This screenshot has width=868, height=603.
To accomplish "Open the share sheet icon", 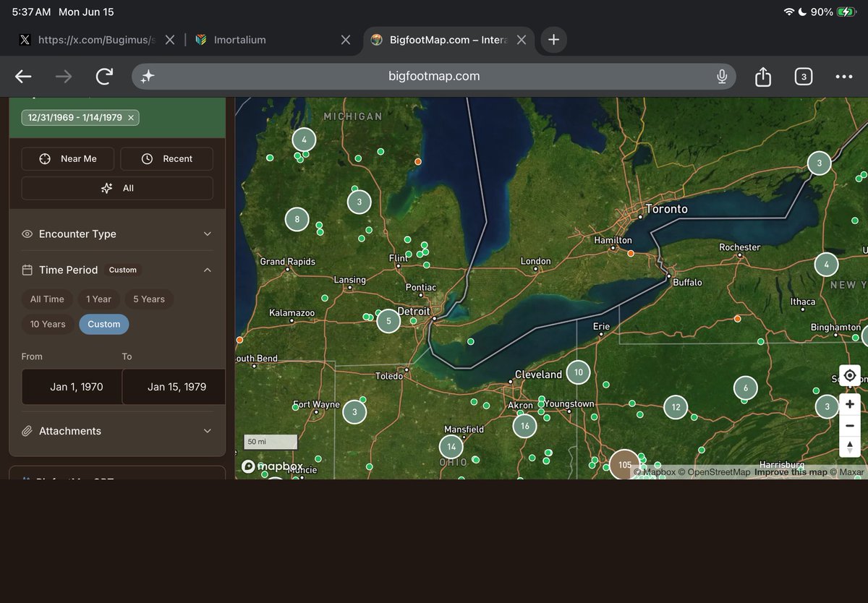I will click(763, 77).
